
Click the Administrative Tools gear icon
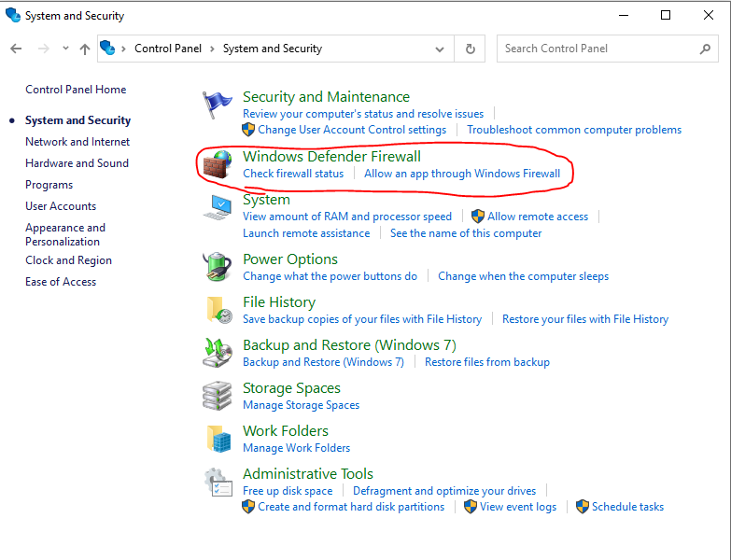coord(218,483)
